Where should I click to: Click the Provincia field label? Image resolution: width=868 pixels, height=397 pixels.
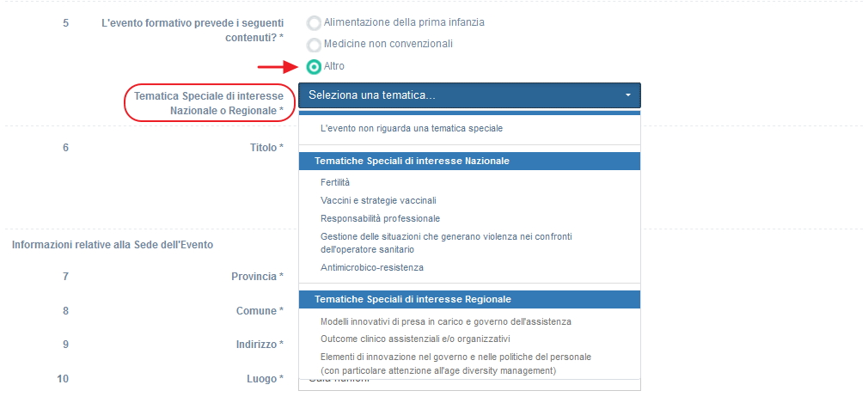tap(257, 277)
